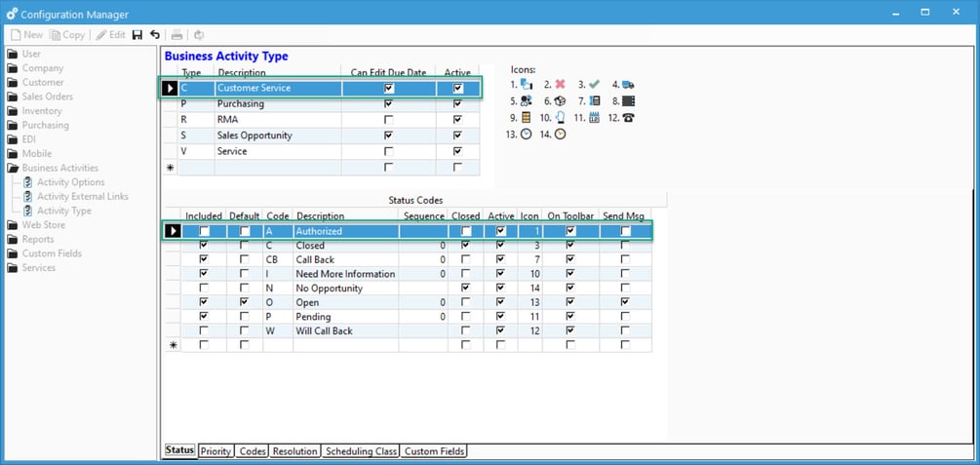This screenshot has height=465, width=980.
Task: Toggle Send Msg checkbox for Open status
Action: tap(626, 302)
